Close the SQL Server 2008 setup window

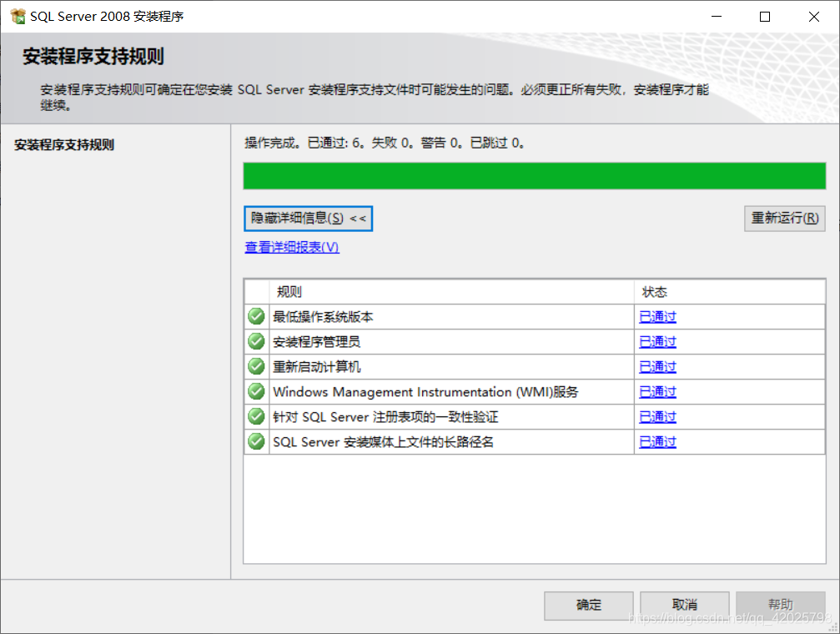click(x=814, y=17)
